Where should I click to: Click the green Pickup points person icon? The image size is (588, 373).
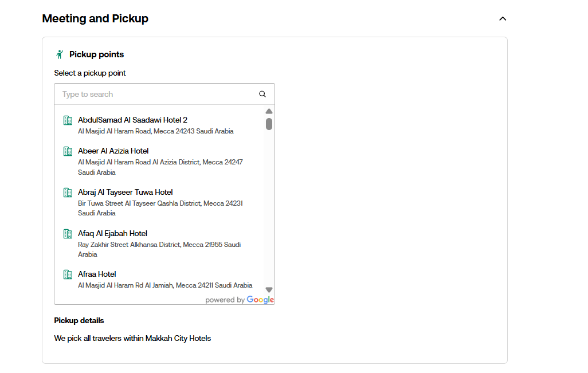[x=60, y=54]
